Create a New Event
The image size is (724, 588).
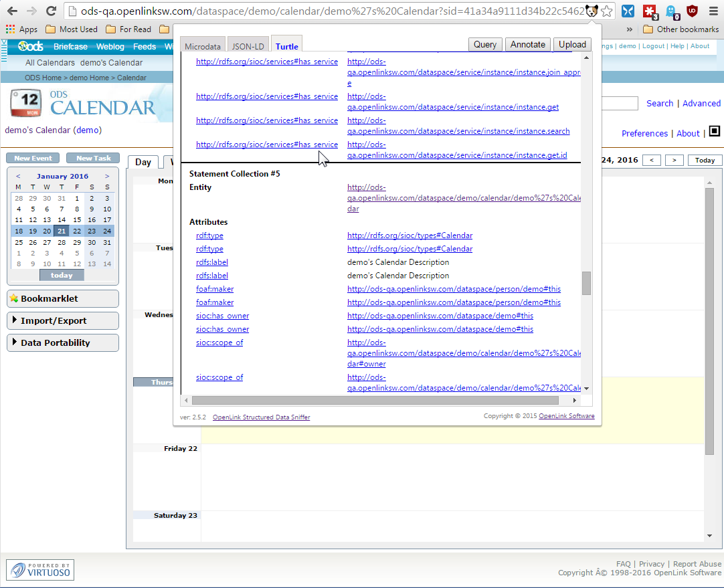33,159
